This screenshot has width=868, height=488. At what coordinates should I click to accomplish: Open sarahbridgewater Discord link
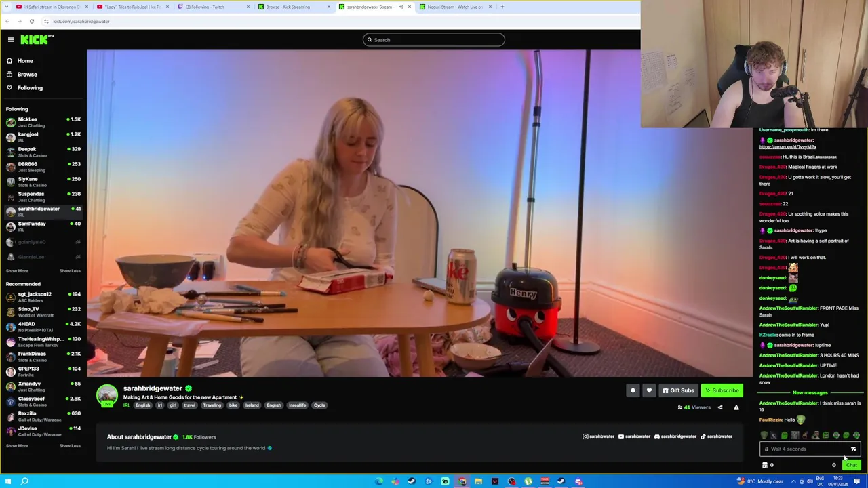(x=675, y=437)
